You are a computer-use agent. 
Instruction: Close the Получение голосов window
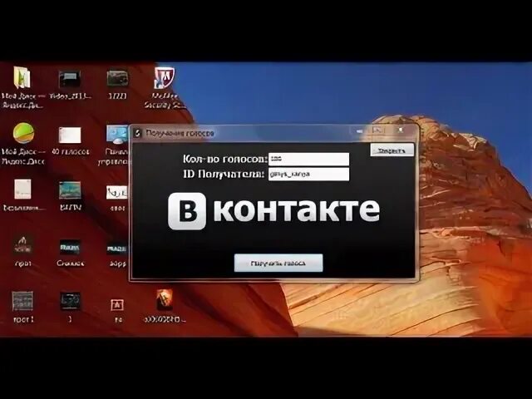click(x=400, y=131)
